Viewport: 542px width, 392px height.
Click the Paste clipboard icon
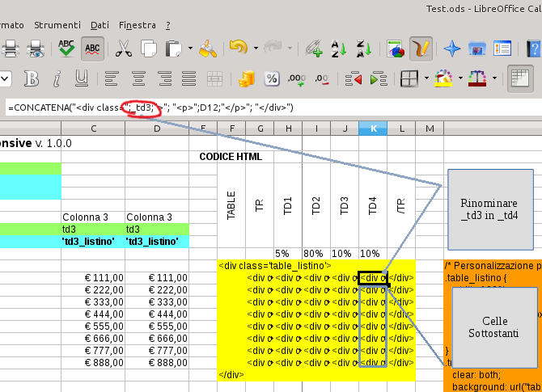(174, 48)
